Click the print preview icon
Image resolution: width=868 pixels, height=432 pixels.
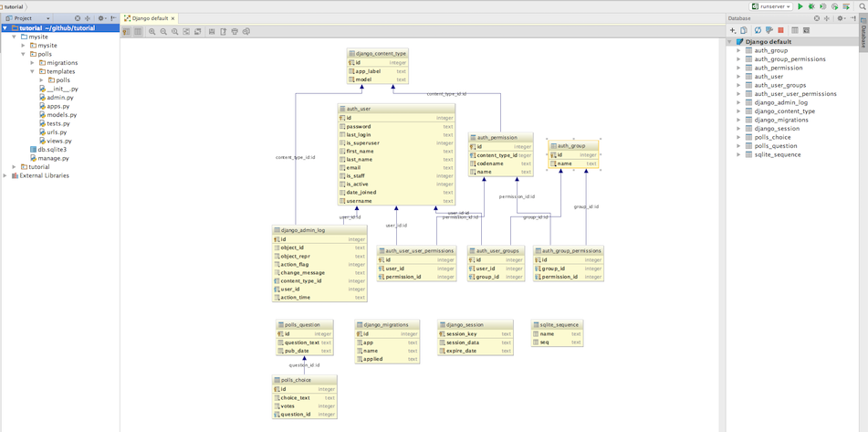(x=246, y=32)
